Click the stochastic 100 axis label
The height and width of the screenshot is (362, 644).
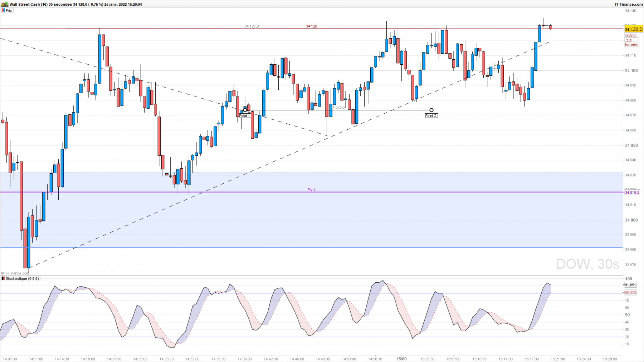(629, 279)
